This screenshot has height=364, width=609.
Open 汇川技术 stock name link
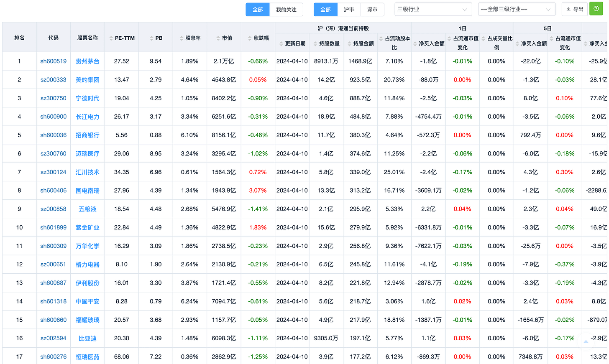(87, 172)
